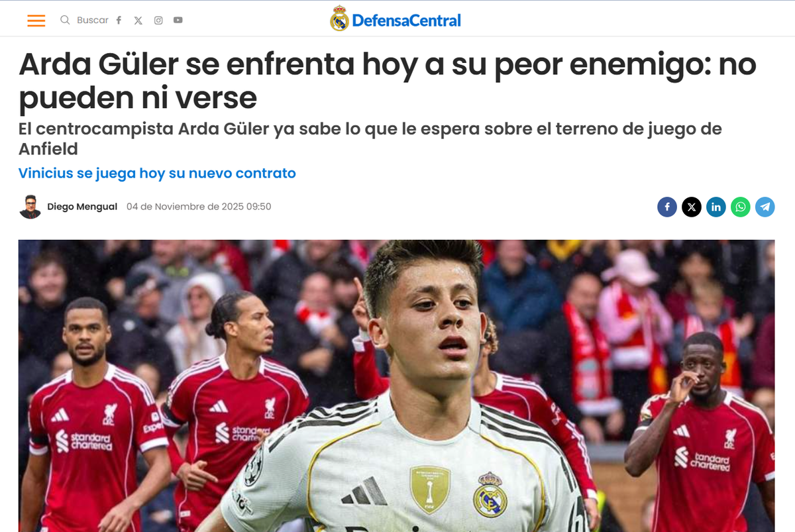Open the header Instagram icon

coord(158,20)
